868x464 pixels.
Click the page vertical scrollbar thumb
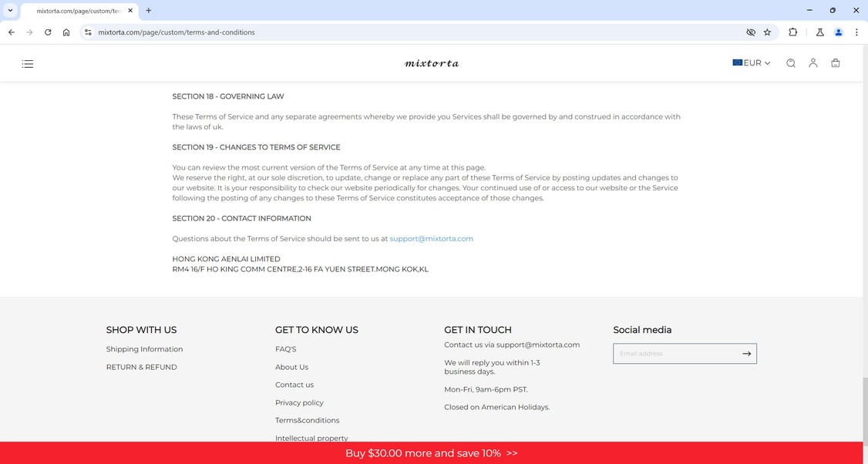(865, 412)
